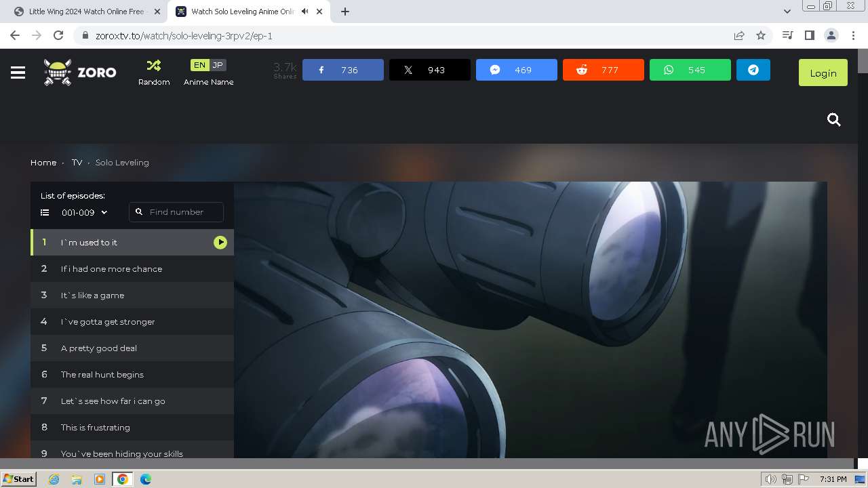
Task: Mute the Solo Leveling tab audio icon
Action: point(304,12)
